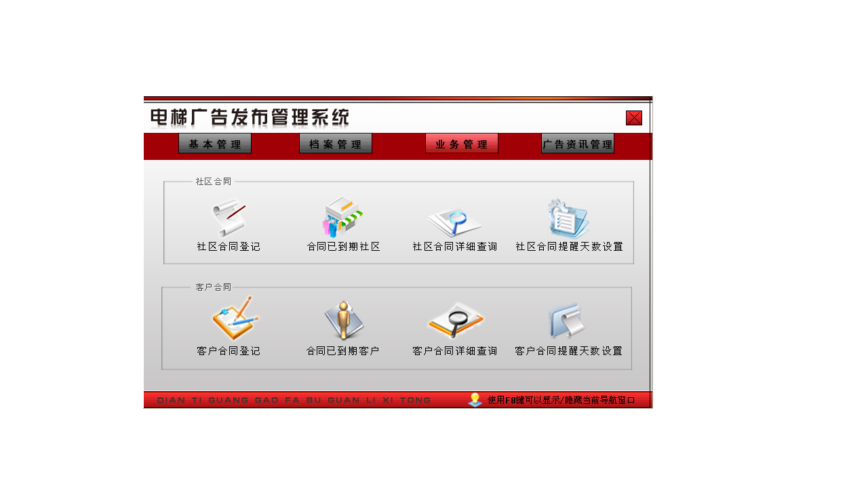Click the 客户合同登记 text label

pyautogui.click(x=227, y=352)
